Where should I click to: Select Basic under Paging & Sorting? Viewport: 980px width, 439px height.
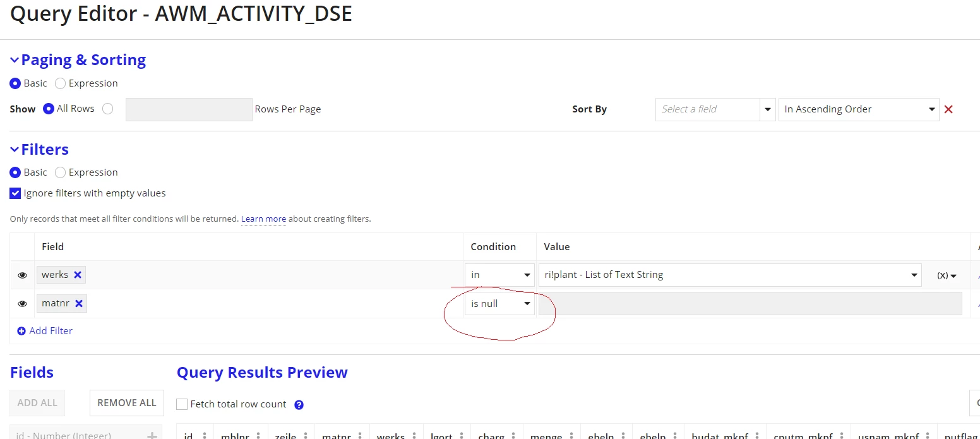tap(15, 83)
